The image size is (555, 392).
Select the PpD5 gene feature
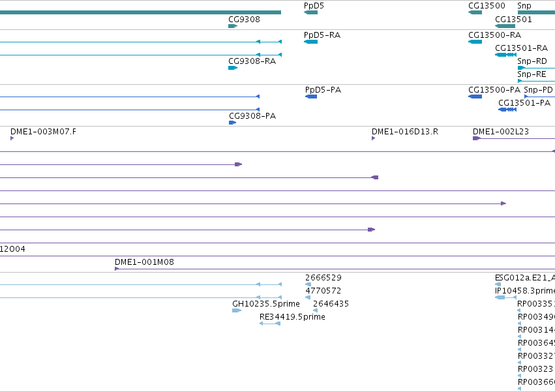pos(311,12)
